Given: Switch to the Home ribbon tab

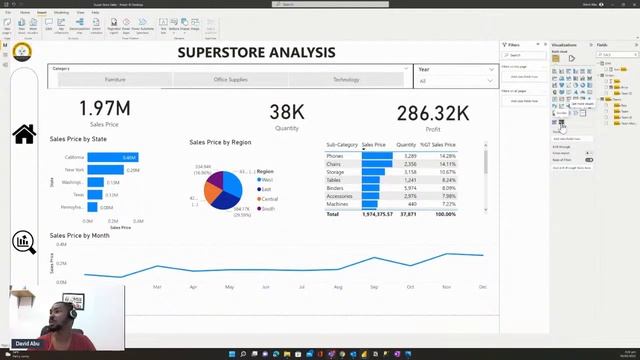Looking at the screenshot, I should pyautogui.click(x=25, y=13).
